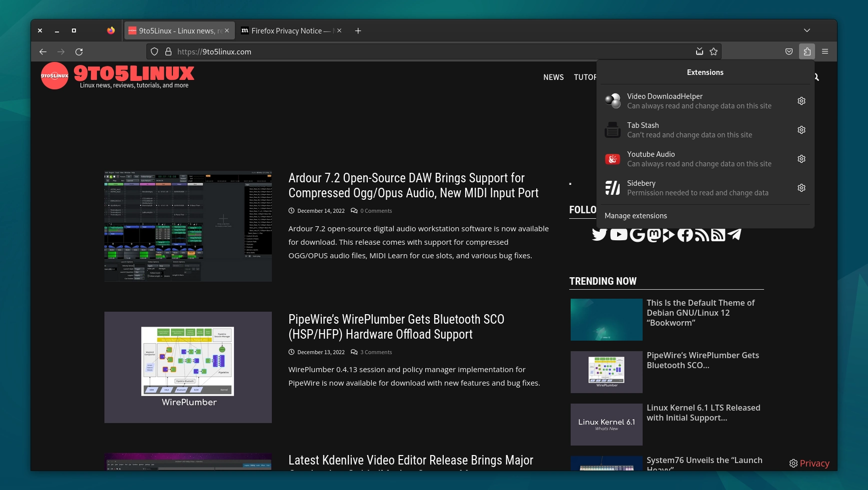The image size is (868, 490).
Task: Click the Extensions puzzle-piece icon
Action: point(807,51)
